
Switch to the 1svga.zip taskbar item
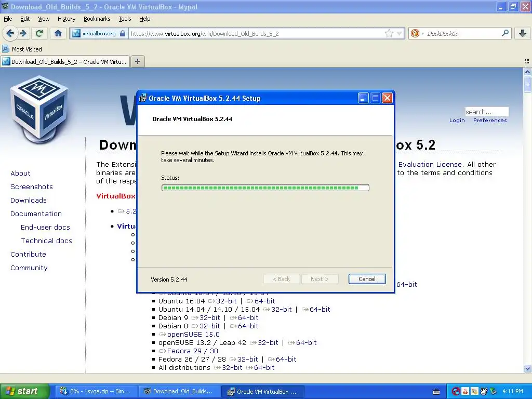coord(96,391)
